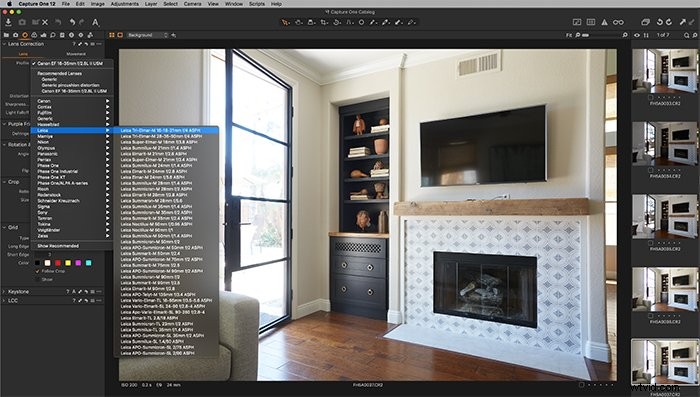The image size is (700, 397).
Task: Select the Pan hand tool
Action: [x=298, y=22]
